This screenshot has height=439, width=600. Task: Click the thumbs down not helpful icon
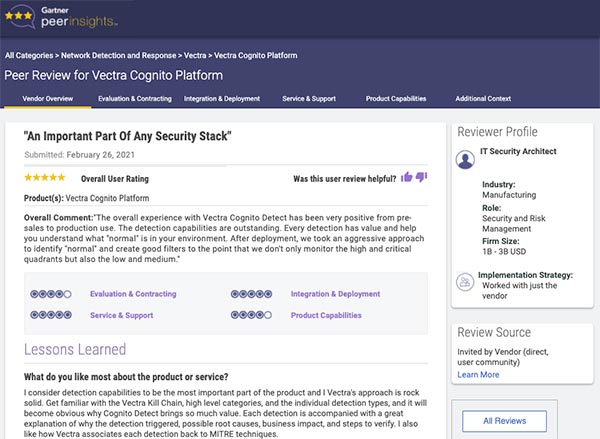421,177
